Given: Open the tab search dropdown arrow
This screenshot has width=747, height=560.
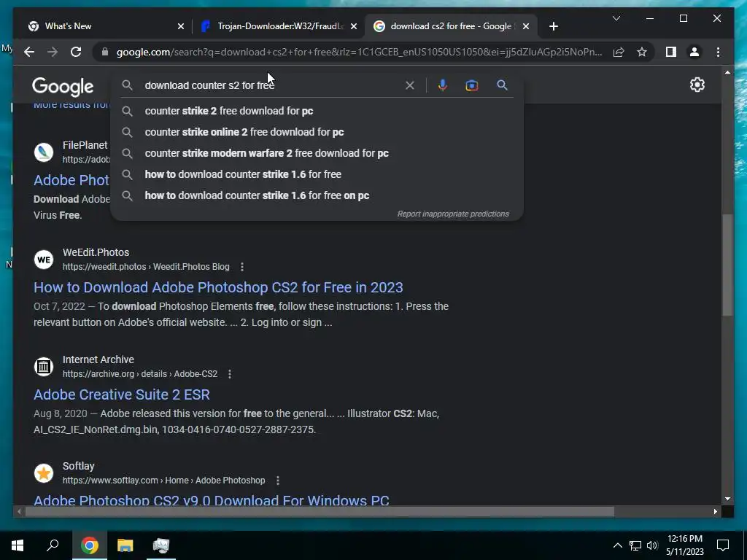Looking at the screenshot, I should tap(616, 18).
